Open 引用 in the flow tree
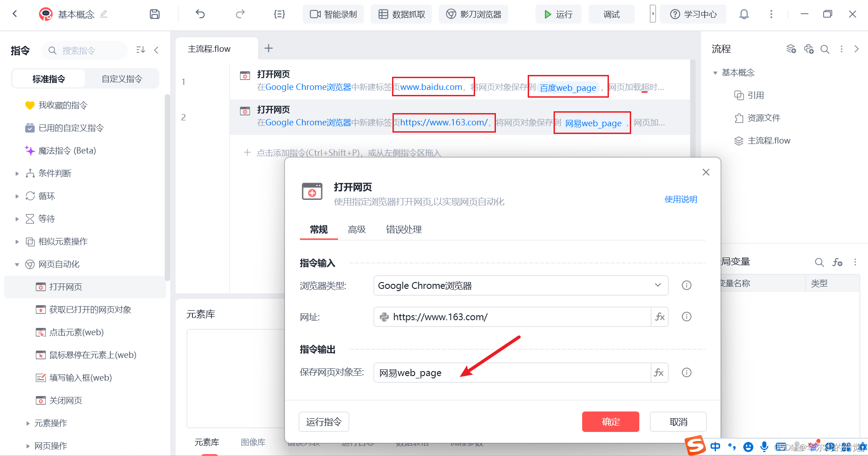The image size is (868, 456). (x=750, y=95)
